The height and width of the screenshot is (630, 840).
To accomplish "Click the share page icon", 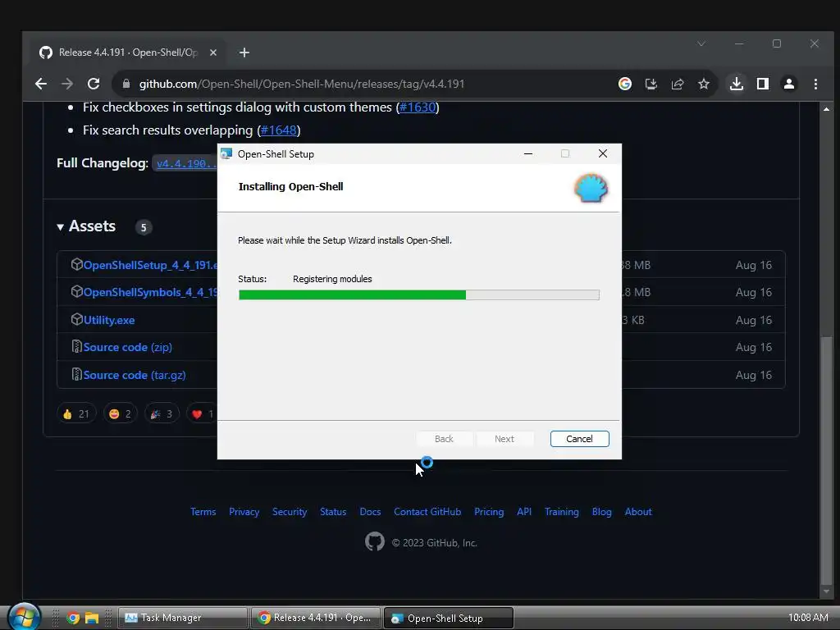I will 677,84.
